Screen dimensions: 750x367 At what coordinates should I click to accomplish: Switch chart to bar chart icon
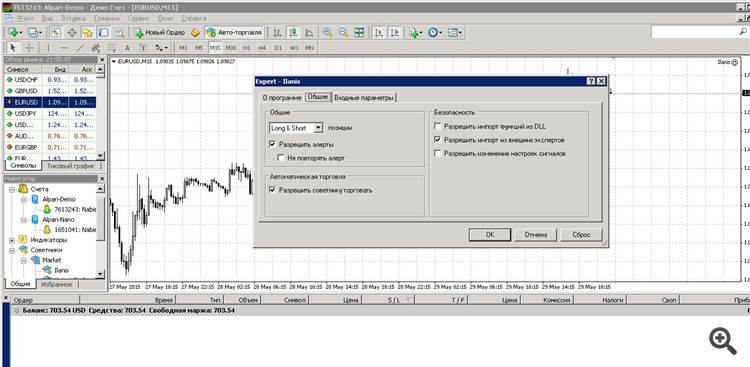point(276,33)
